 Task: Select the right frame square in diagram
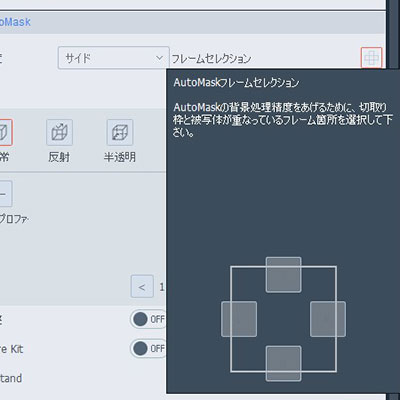tap(328, 319)
